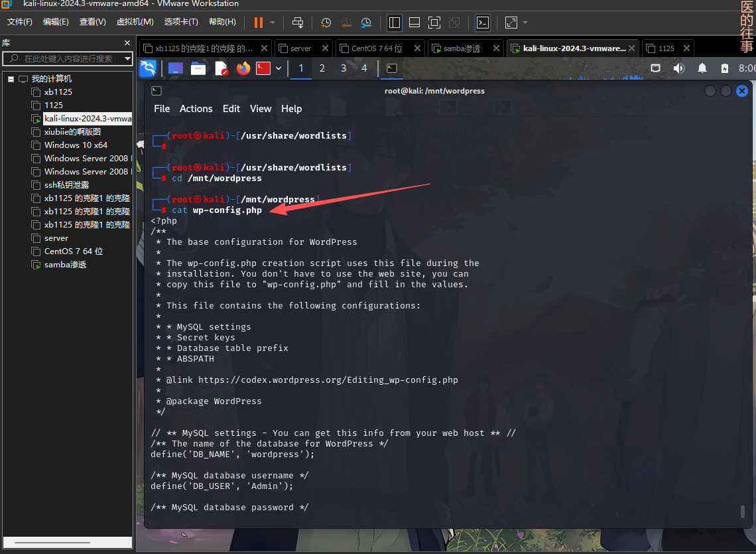756x554 pixels.
Task: Select Windows 10 x64 in library
Action: 76,145
